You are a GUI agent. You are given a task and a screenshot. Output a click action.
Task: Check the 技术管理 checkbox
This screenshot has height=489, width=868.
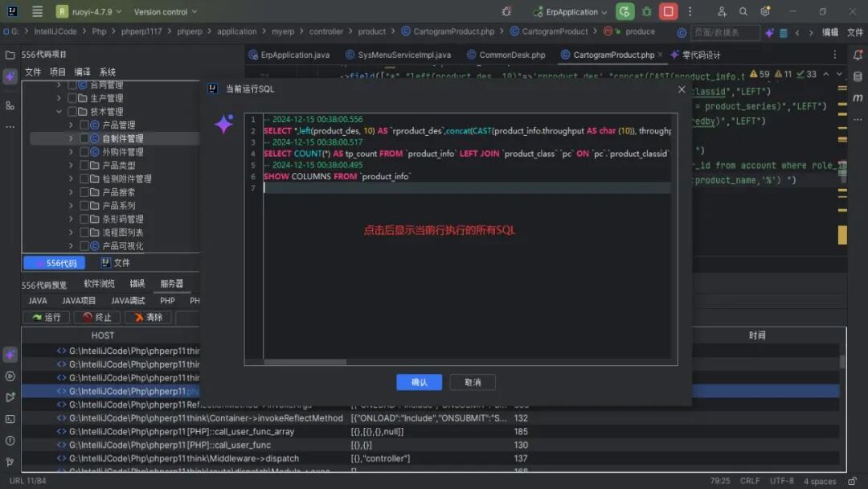point(72,111)
